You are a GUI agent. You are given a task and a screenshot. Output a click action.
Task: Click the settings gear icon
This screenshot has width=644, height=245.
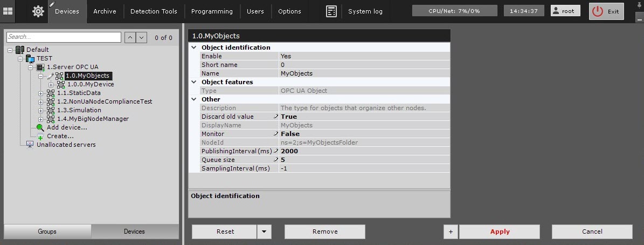38,11
